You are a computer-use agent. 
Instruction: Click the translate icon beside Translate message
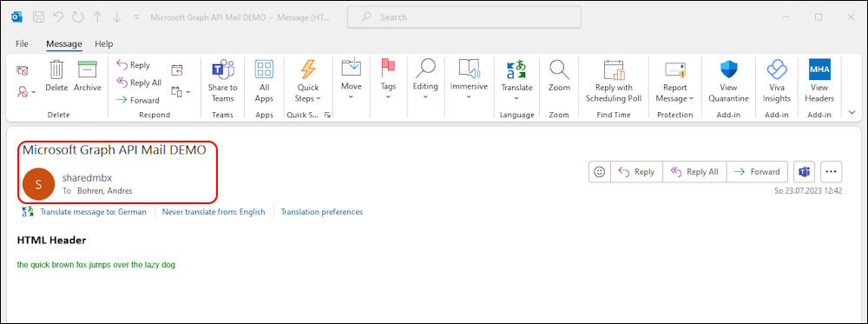coord(28,212)
